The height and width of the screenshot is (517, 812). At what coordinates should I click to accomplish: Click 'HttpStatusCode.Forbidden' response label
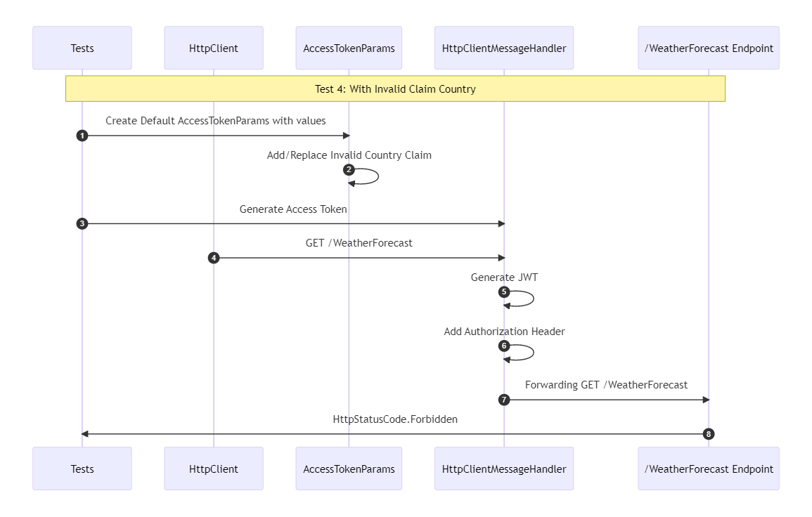tap(395, 419)
